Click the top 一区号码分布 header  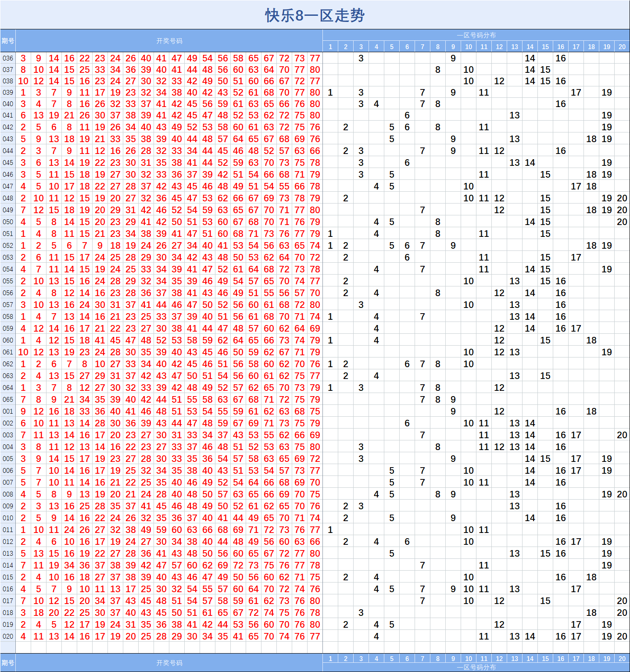pos(476,35)
